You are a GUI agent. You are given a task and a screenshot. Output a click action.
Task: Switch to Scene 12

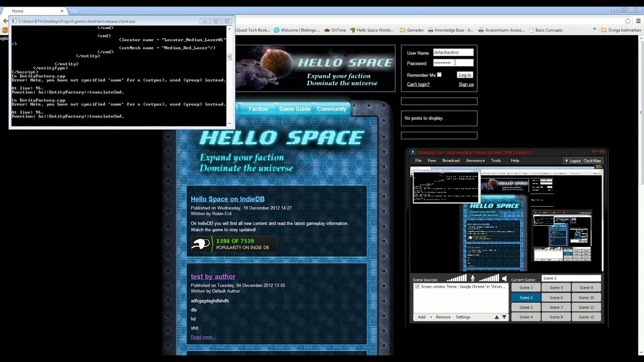(586, 317)
